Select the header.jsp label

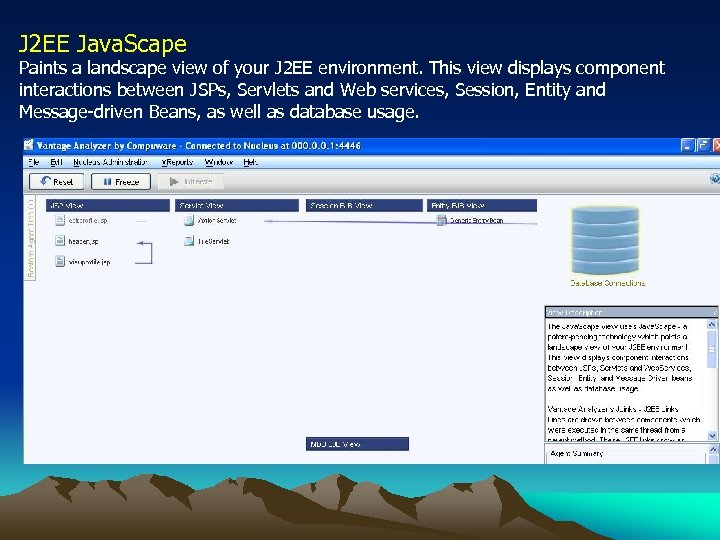coord(83,242)
